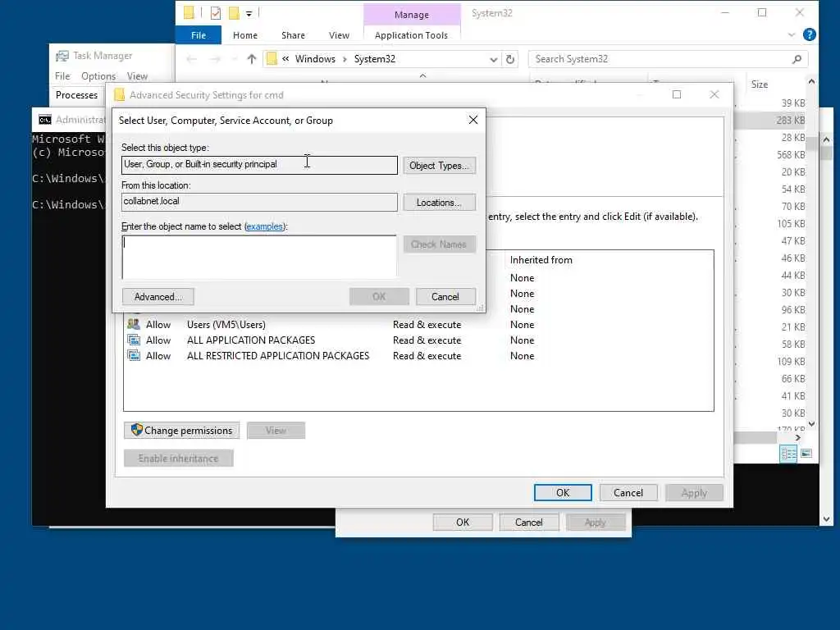
Task: Click the Explorer Forward arrow
Action: tap(215, 59)
